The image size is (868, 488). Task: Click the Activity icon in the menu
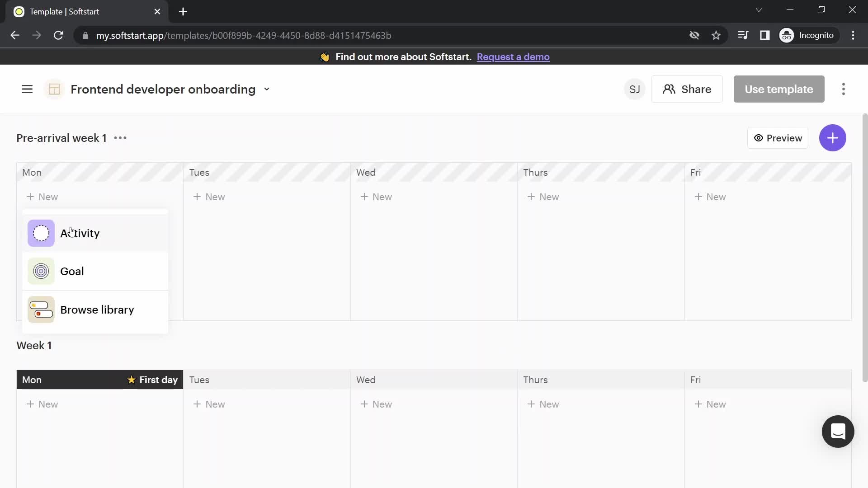click(x=41, y=233)
